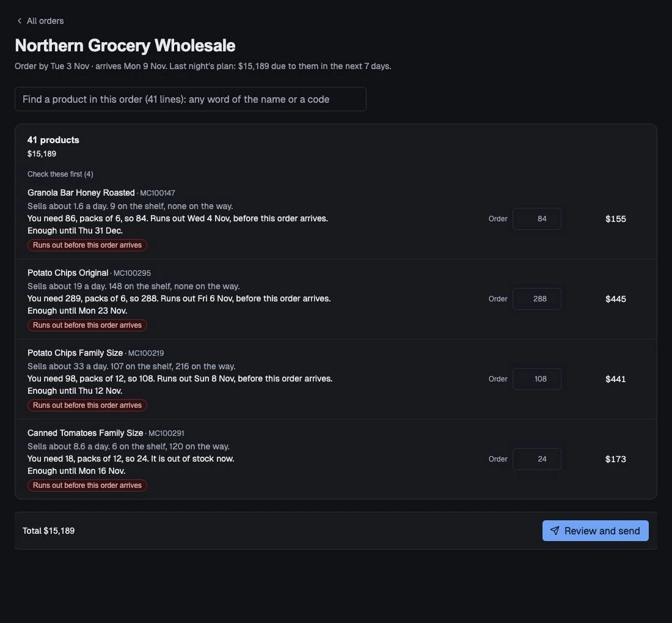This screenshot has height=623, width=672.
Task: Click the $445 line price
Action: (x=615, y=299)
